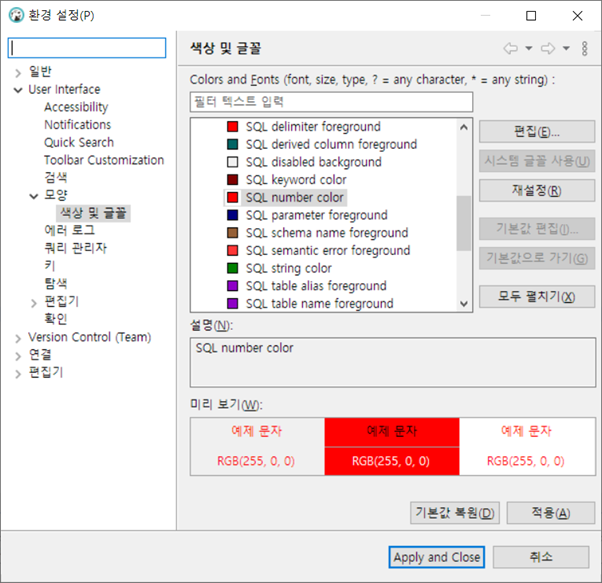Screen dimensions: 602x583
Task: Select 'SQL string color' entry
Action: tap(289, 268)
